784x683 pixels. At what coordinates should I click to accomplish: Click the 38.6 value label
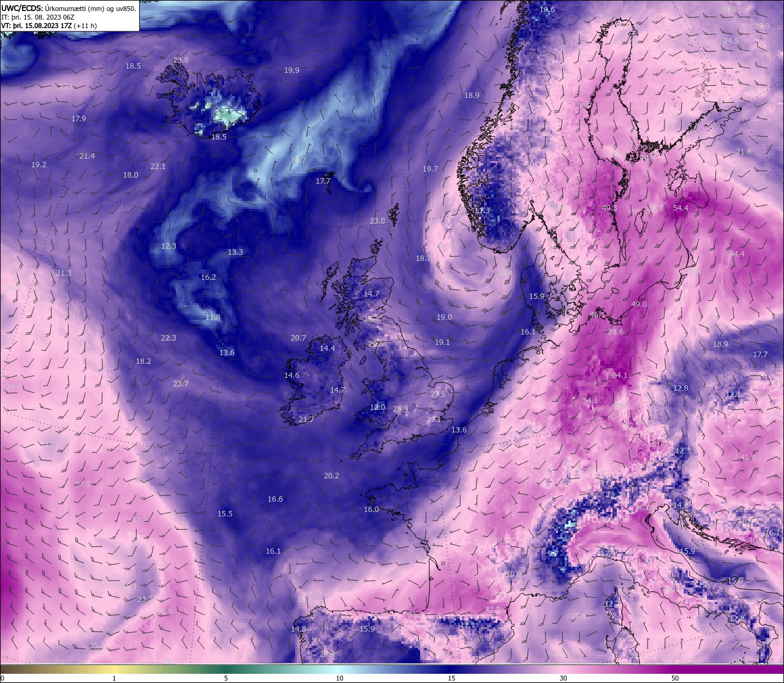point(616,332)
